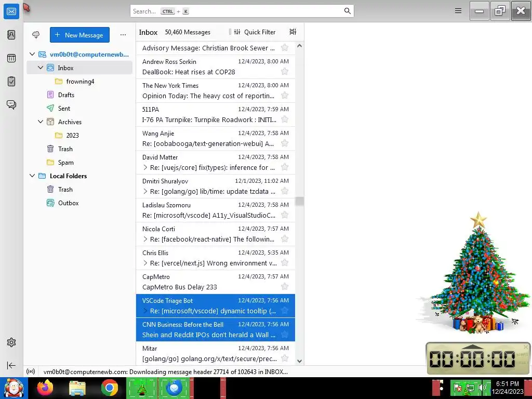The width and height of the screenshot is (532, 399).
Task: Launch Firefox from the taskbar
Action: [45, 388]
